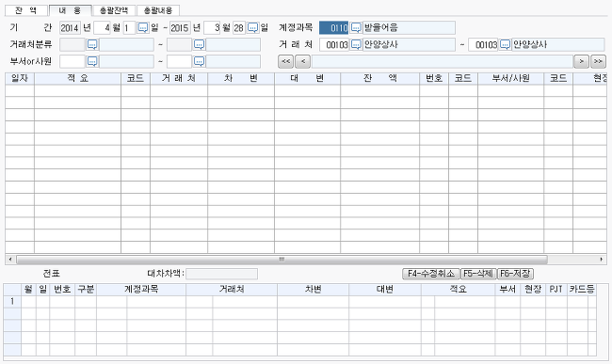Click the end month field showing 3
This screenshot has width=612, height=364.
point(212,28)
